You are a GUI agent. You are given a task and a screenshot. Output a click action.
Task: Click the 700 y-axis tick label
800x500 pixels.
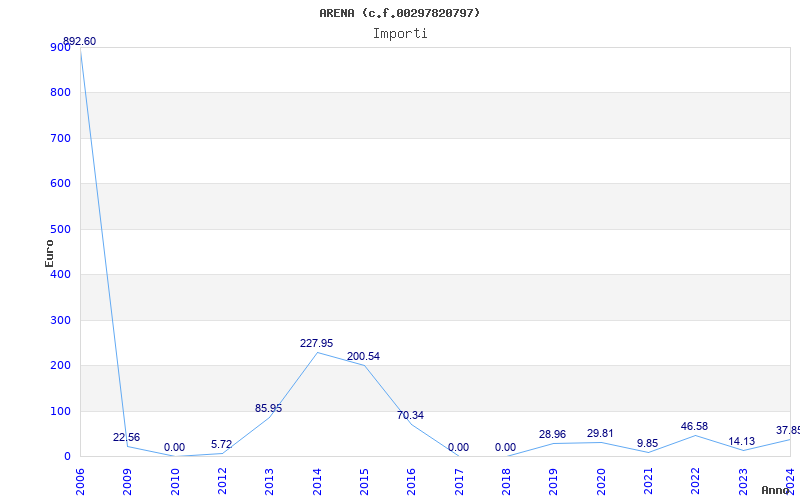point(60,138)
